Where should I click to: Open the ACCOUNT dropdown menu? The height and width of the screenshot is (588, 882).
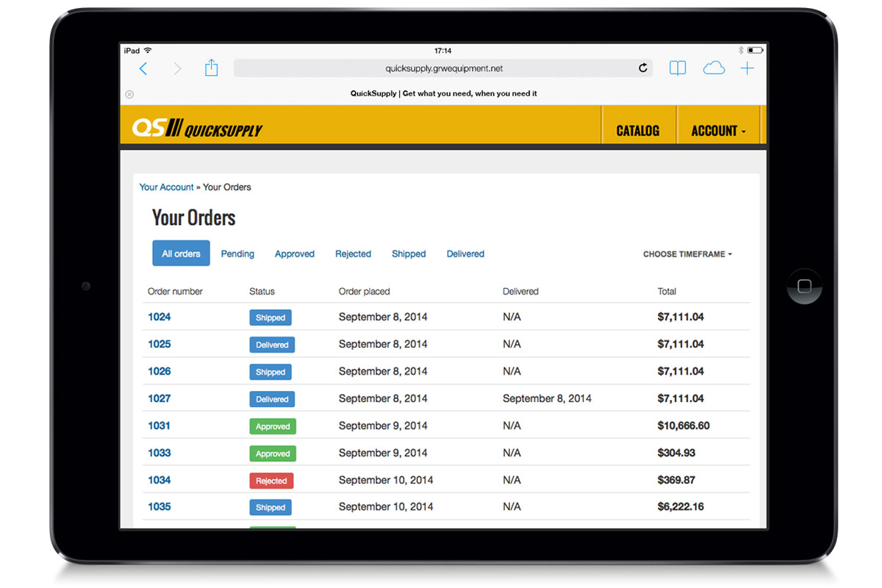point(719,130)
